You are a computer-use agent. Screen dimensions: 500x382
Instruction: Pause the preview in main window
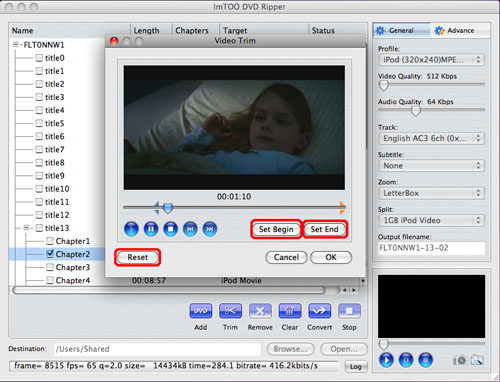click(406, 360)
